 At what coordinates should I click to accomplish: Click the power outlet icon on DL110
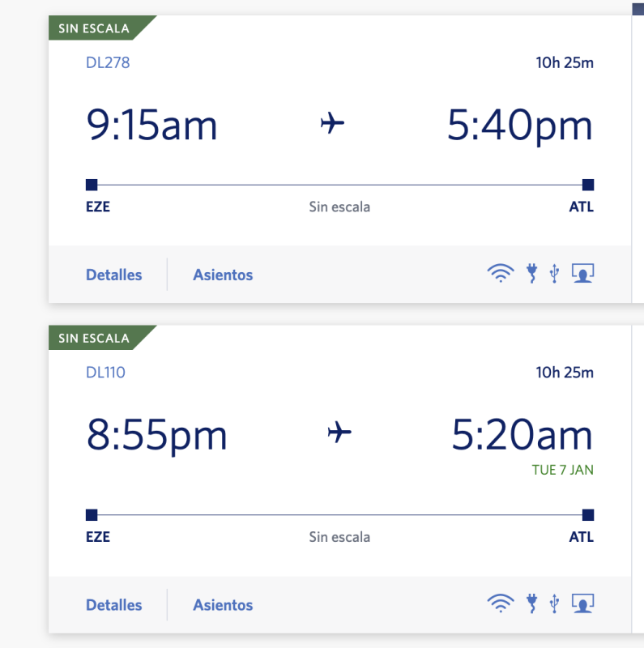click(x=531, y=603)
